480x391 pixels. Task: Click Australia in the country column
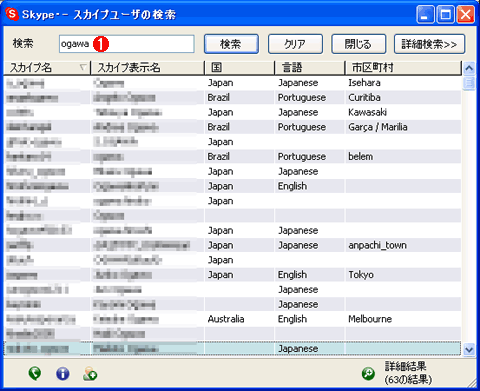click(x=226, y=319)
